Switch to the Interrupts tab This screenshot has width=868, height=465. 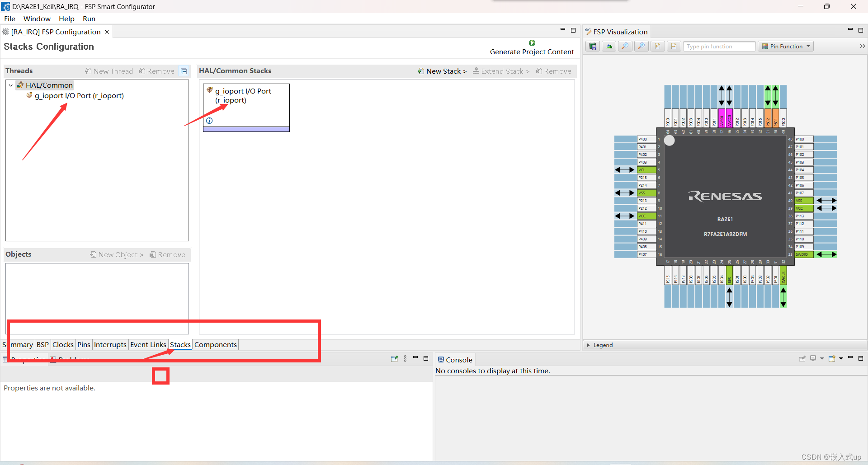tap(110, 345)
